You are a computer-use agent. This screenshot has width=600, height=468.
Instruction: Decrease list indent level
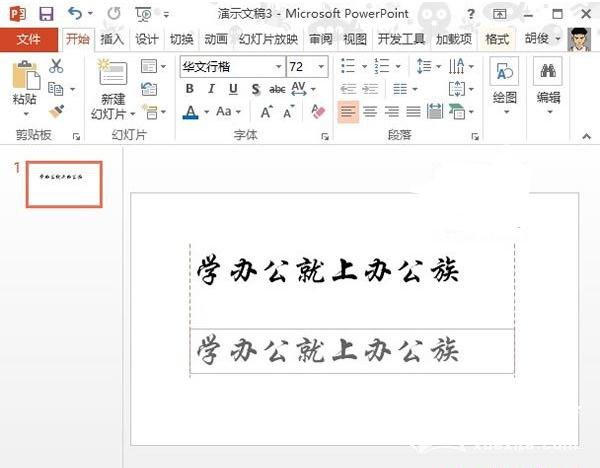click(x=348, y=89)
